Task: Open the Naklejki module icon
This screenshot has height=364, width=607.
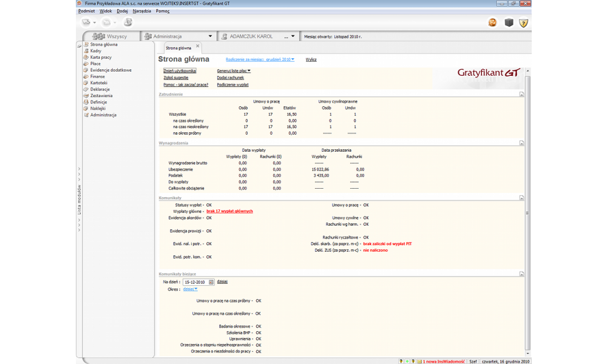Action: coord(86,109)
